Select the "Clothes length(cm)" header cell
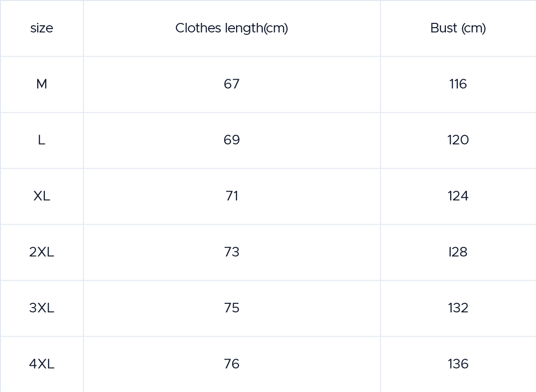The image size is (536, 392). 232,28
